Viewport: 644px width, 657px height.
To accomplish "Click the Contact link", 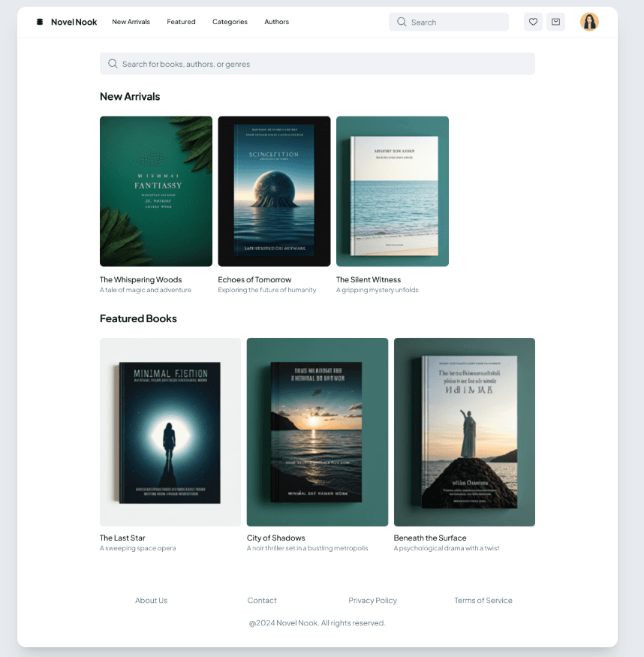I will point(261,600).
